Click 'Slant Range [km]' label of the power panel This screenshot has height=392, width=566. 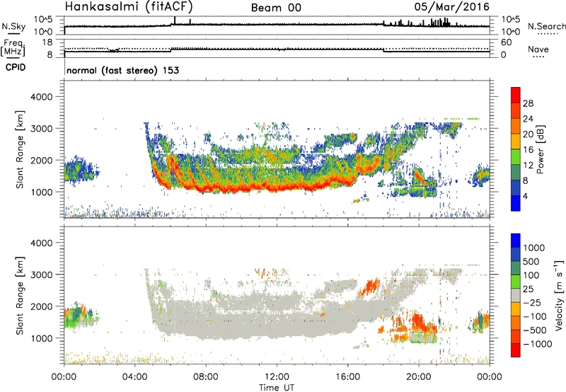20,149
